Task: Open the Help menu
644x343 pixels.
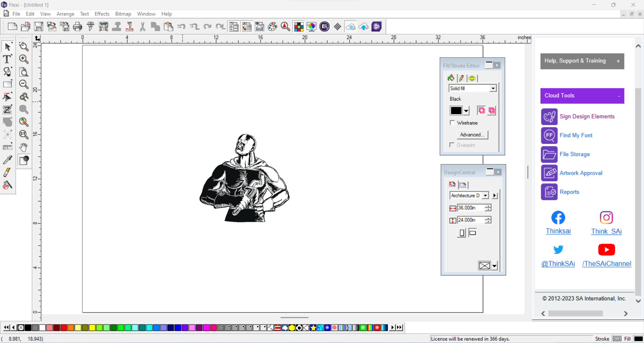Action: point(166,14)
